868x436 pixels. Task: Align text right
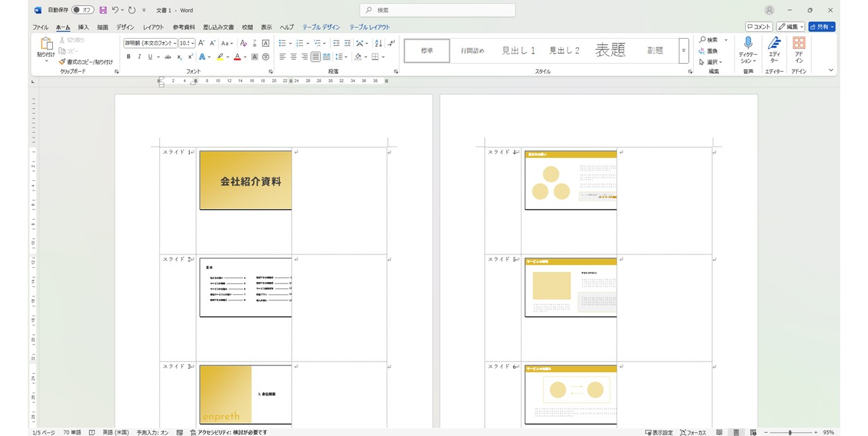tap(304, 57)
